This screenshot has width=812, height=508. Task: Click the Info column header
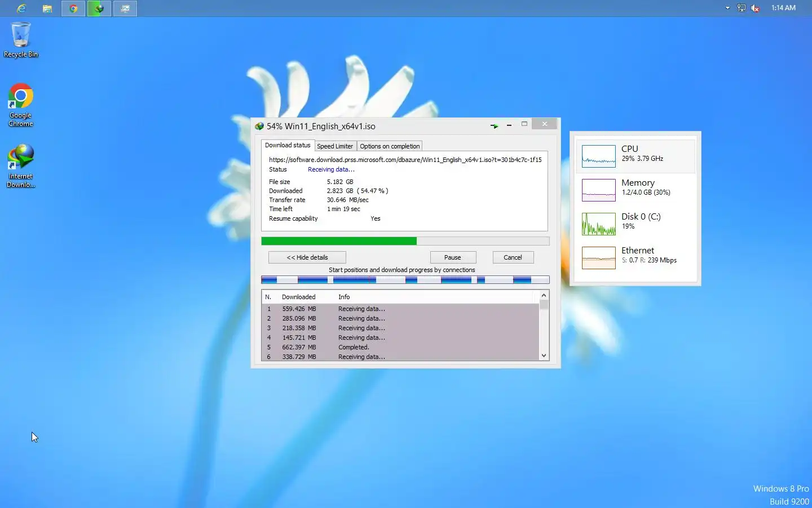(344, 297)
